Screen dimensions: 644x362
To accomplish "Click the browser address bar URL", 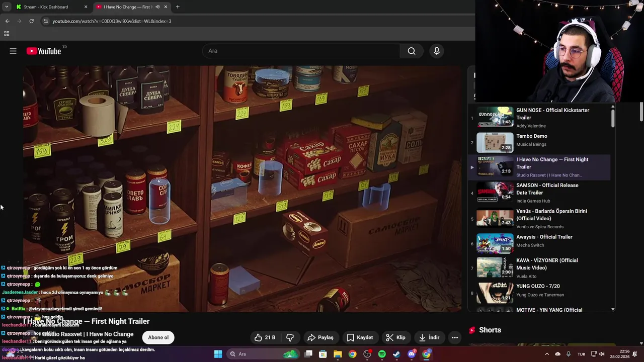I will 112,21.
